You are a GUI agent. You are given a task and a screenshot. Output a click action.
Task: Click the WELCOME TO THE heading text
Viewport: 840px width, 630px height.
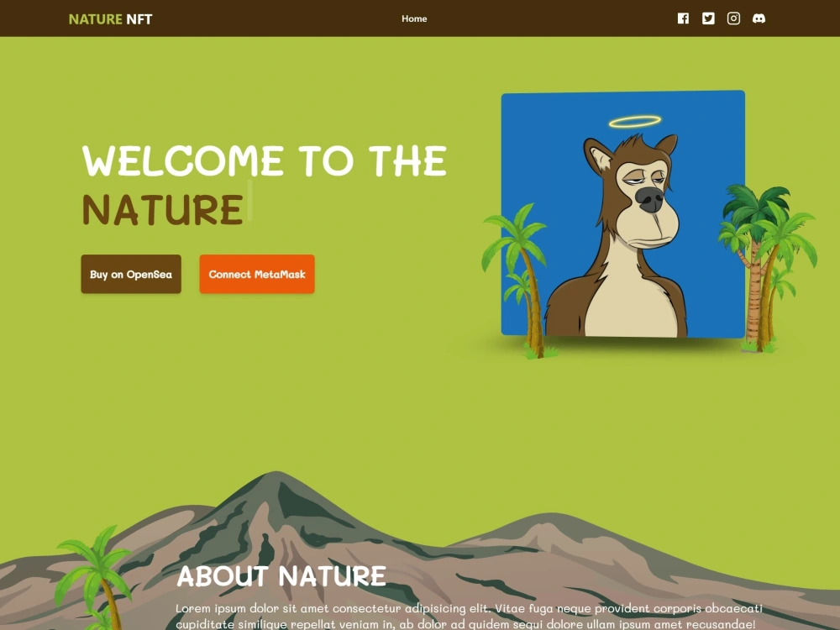[x=265, y=160]
